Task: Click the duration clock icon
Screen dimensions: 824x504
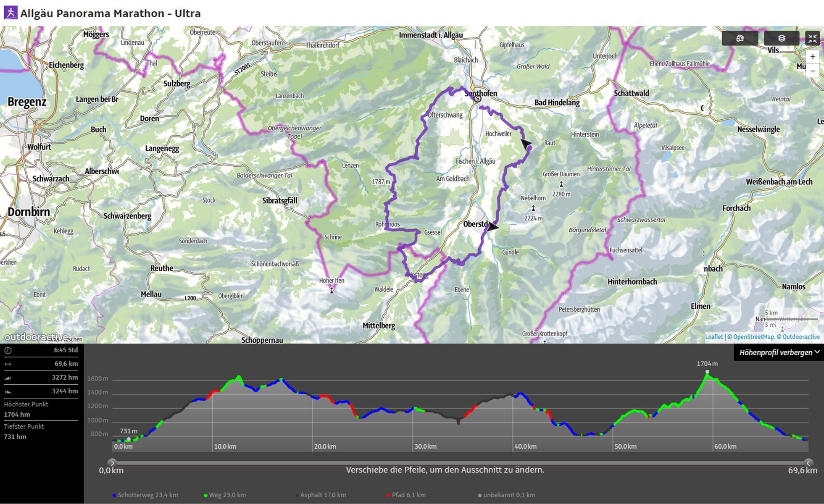Action: coord(8,350)
